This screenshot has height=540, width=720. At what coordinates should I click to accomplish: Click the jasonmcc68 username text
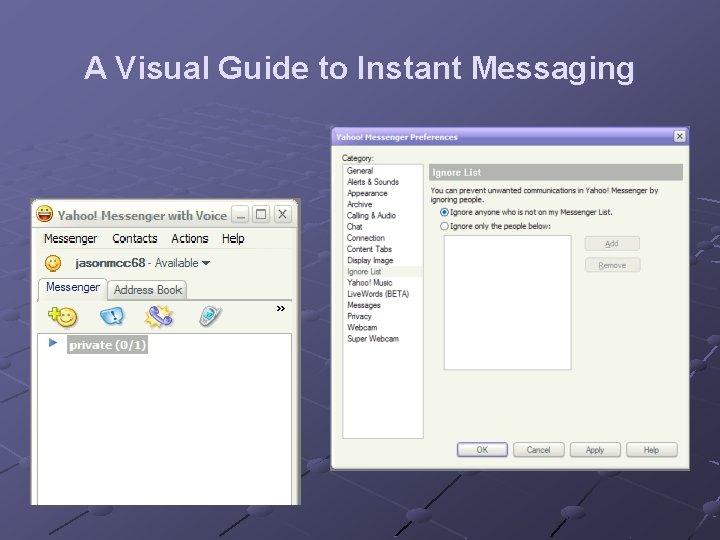[x=110, y=263]
